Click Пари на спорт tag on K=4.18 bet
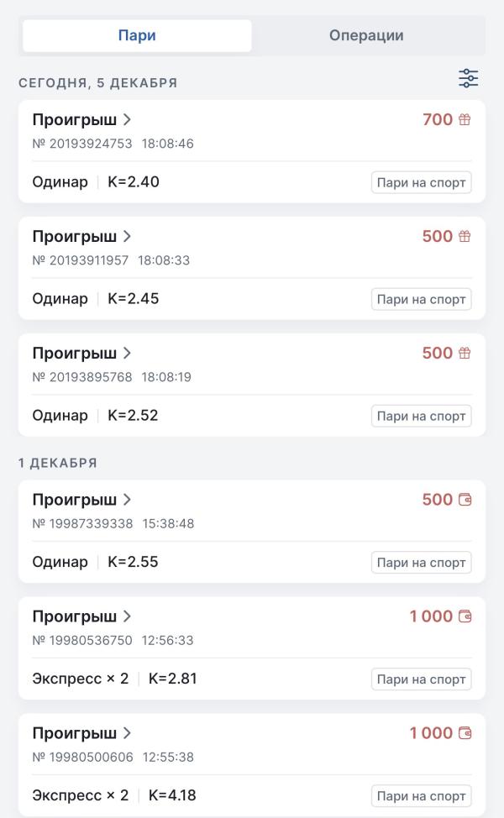 (421, 795)
